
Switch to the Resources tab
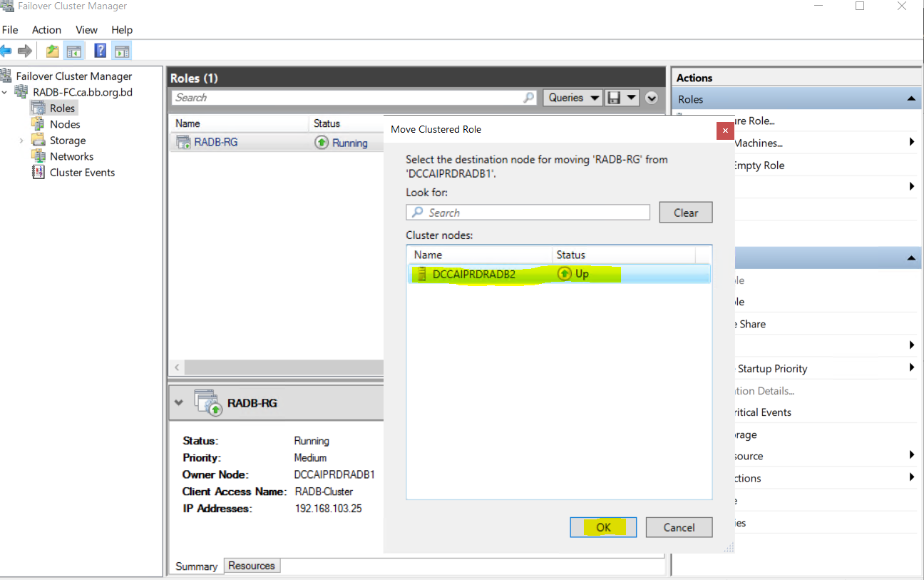pyautogui.click(x=252, y=566)
